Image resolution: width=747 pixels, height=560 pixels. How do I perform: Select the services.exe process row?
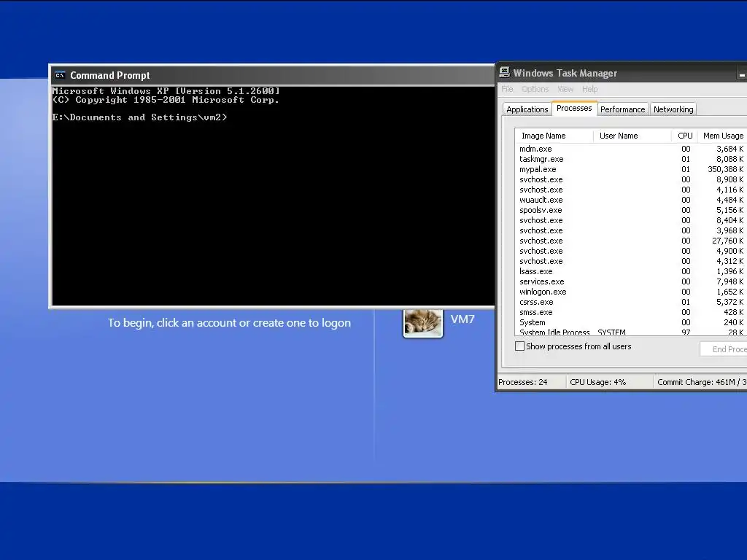click(631, 281)
